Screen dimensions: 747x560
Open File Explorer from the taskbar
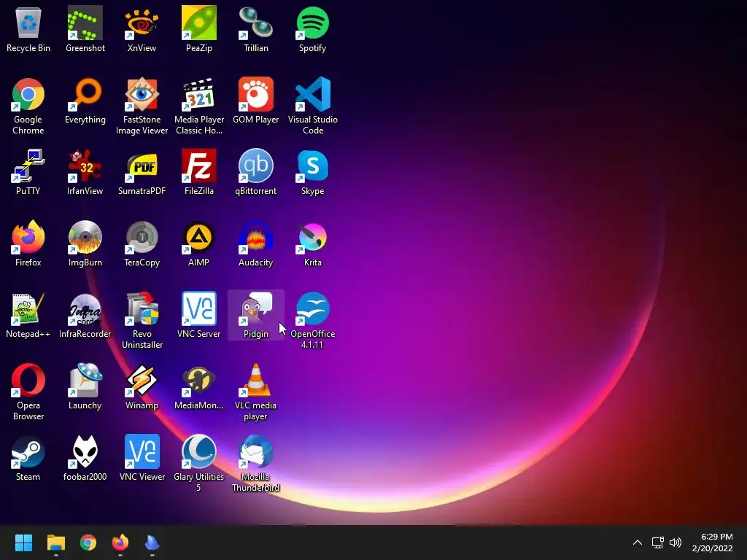click(55, 542)
